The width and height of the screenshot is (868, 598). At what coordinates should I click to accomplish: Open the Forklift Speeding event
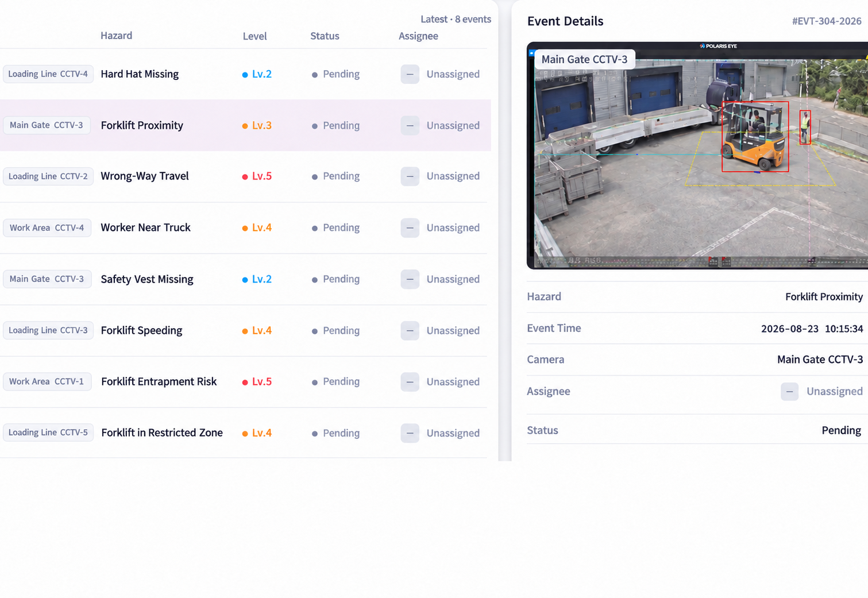(x=244, y=330)
